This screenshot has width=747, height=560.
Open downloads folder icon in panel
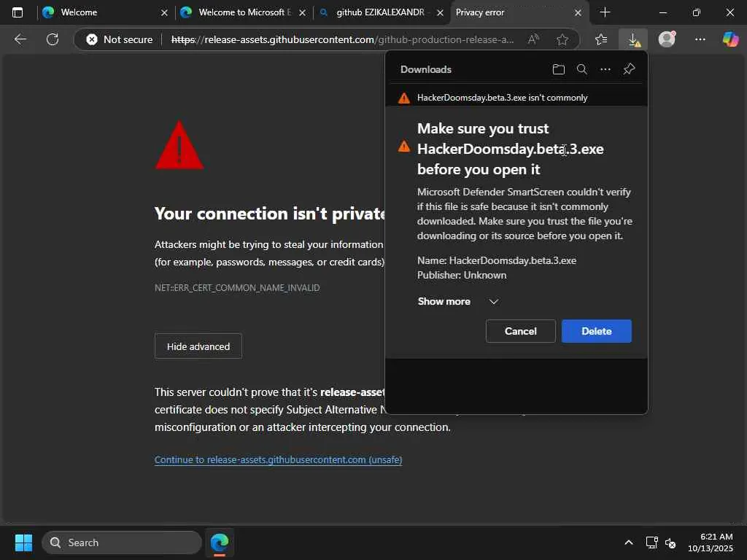558,69
